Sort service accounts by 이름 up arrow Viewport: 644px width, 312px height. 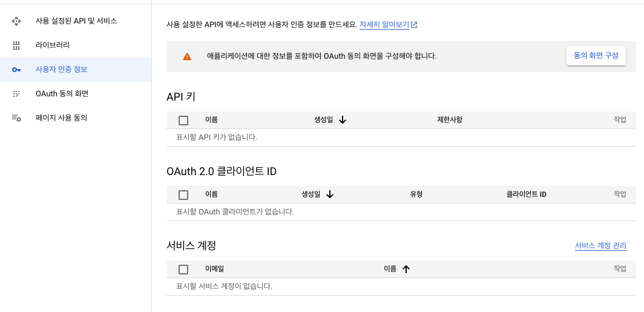click(x=406, y=269)
